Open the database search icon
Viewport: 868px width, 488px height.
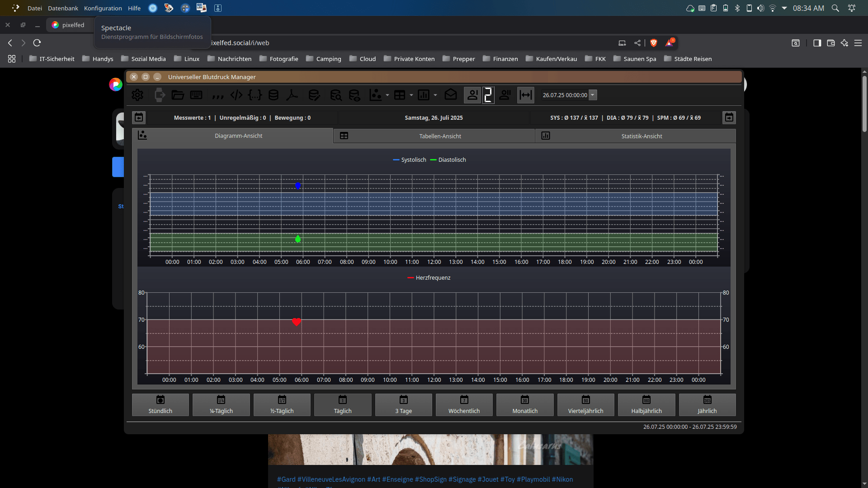coord(336,95)
